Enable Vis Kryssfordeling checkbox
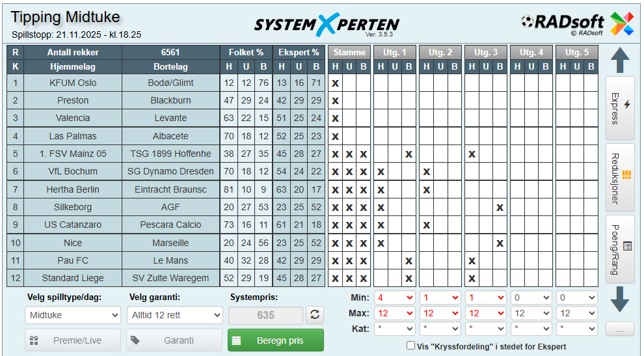This screenshot has height=356, width=644. click(x=410, y=346)
